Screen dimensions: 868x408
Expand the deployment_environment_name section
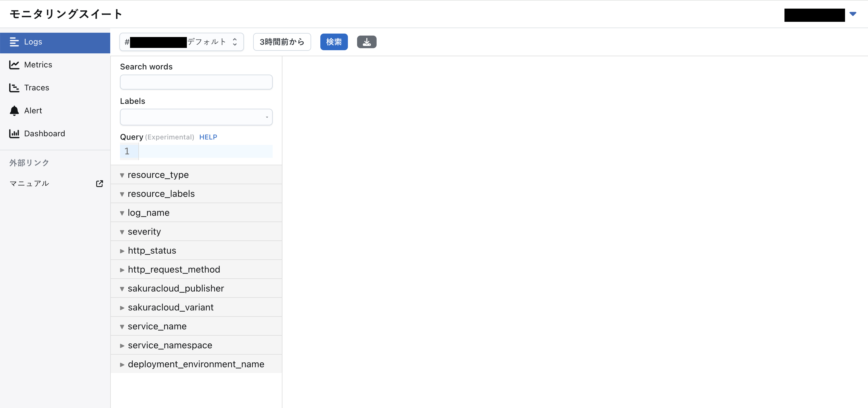pyautogui.click(x=196, y=364)
